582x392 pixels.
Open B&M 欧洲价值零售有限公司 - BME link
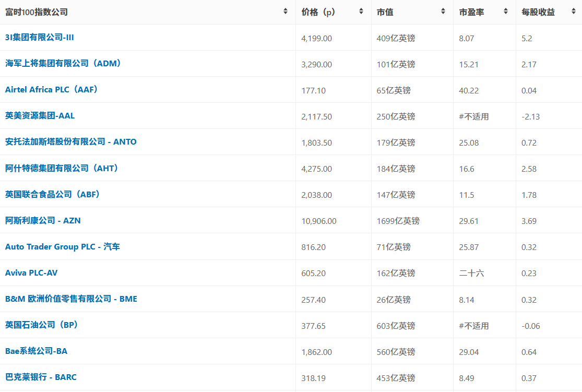[x=72, y=299]
